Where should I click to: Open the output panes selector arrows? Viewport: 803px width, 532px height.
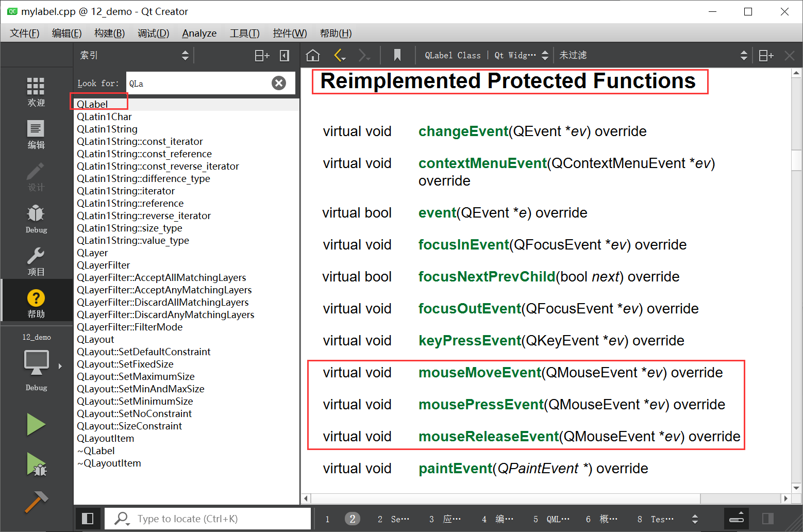click(695, 519)
